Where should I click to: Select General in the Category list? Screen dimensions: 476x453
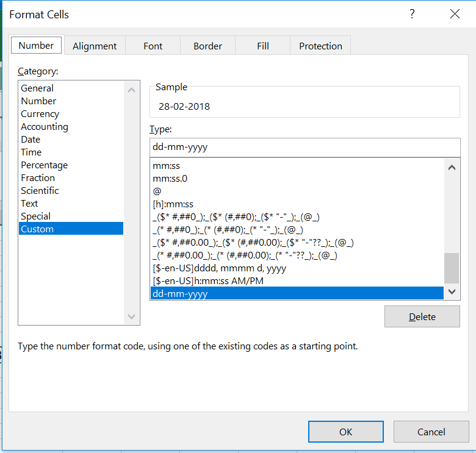tap(71, 88)
